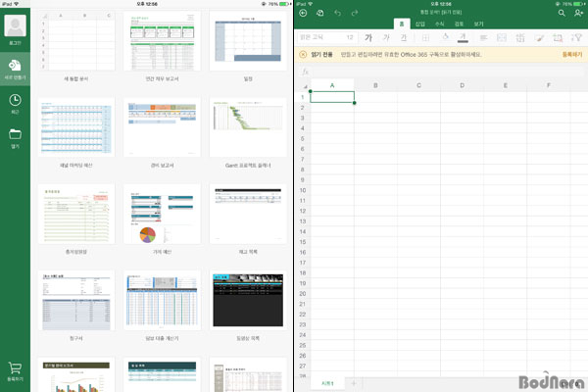Screen dimensions: 588x392
Task: Choose the calendar schedule template
Action: tap(248, 41)
